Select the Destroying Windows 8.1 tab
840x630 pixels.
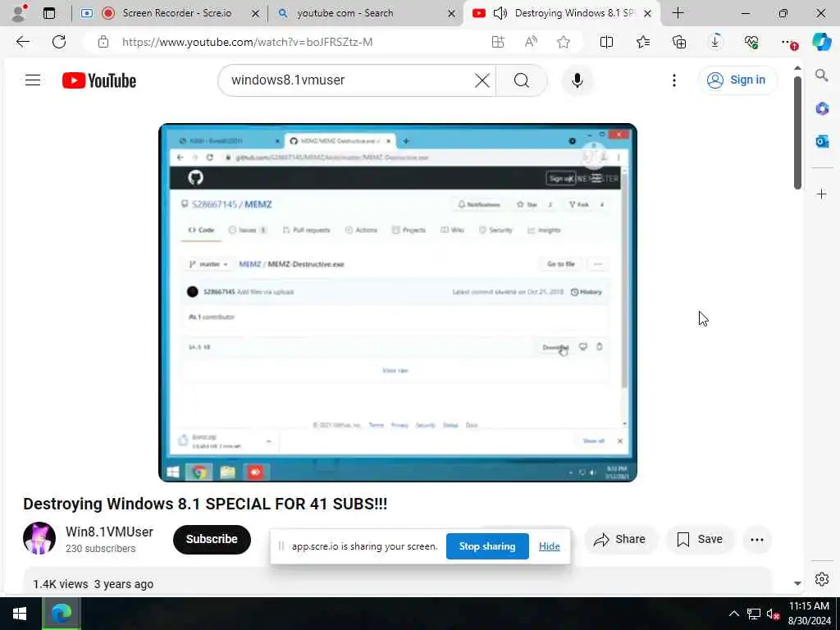click(x=559, y=13)
